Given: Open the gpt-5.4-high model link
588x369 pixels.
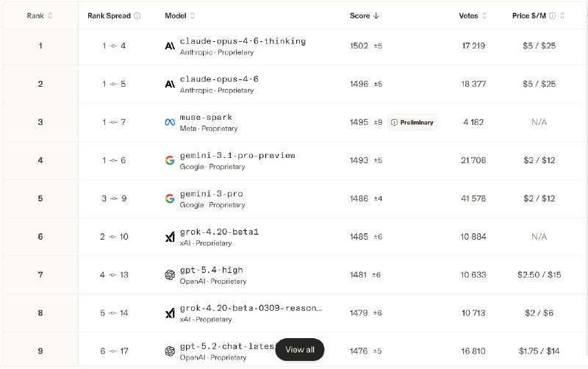Looking at the screenshot, I should point(211,271).
